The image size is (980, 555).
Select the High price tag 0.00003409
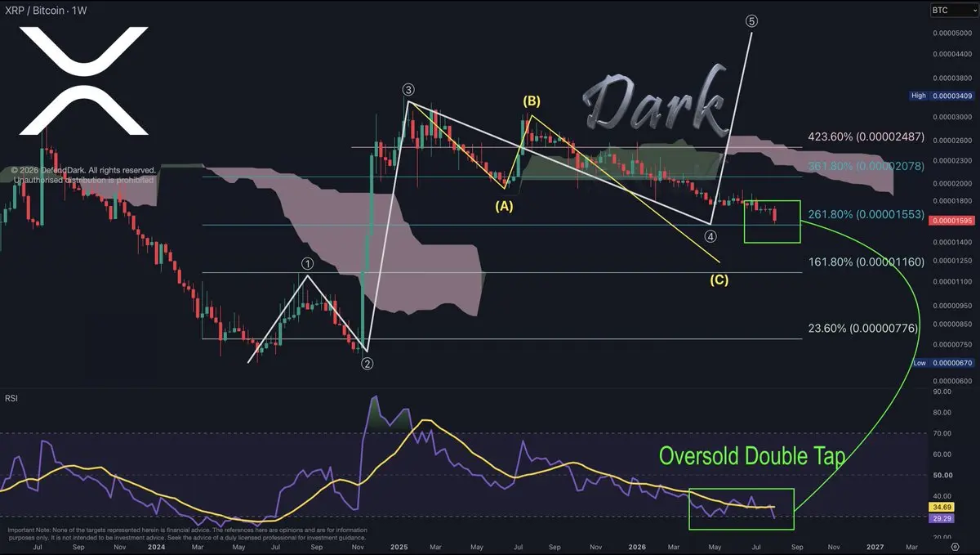tap(942, 96)
